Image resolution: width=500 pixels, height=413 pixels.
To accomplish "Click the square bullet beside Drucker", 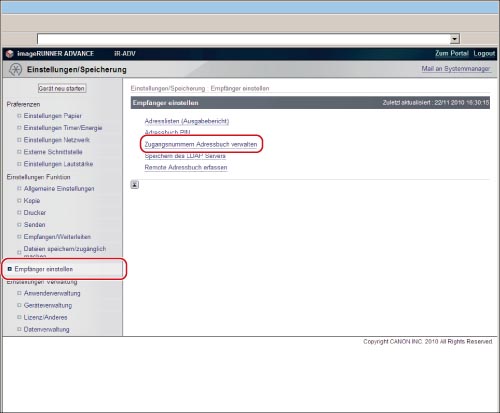I will (x=19, y=212).
